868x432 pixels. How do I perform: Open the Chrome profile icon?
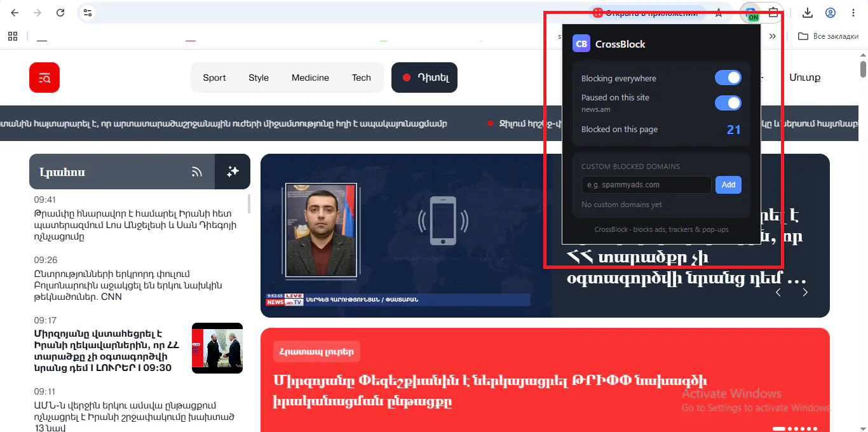click(831, 13)
